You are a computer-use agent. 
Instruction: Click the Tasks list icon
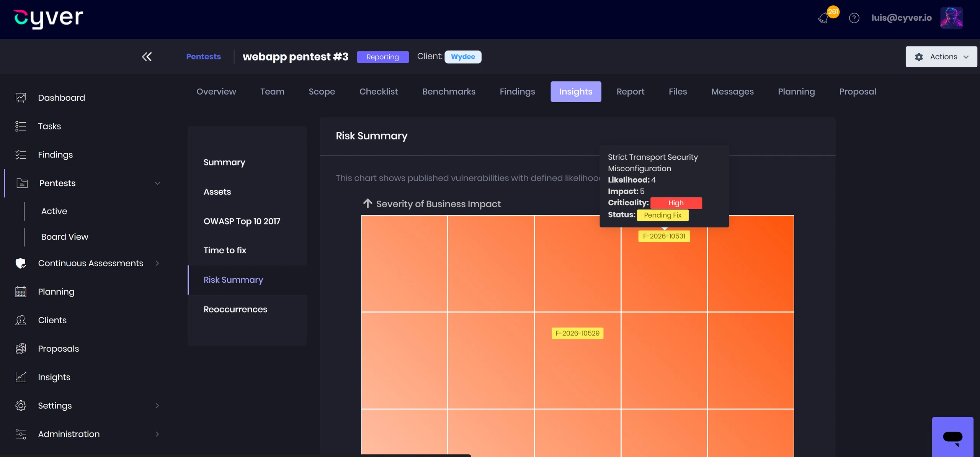coord(21,126)
